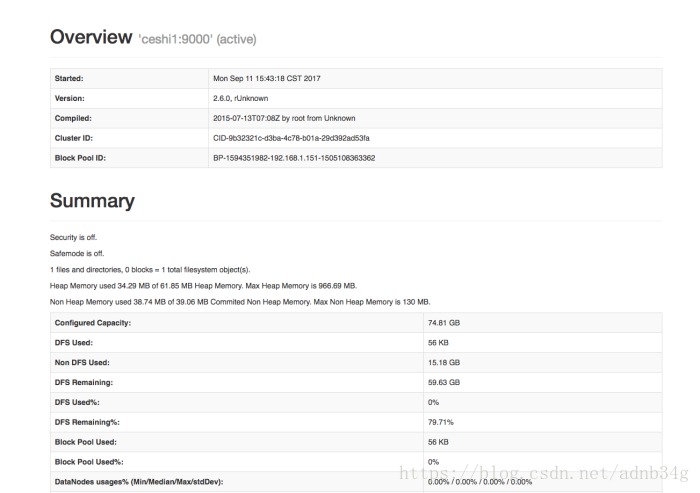This screenshot has height=493, width=700.
Task: Select the Overview heading
Action: click(x=91, y=37)
